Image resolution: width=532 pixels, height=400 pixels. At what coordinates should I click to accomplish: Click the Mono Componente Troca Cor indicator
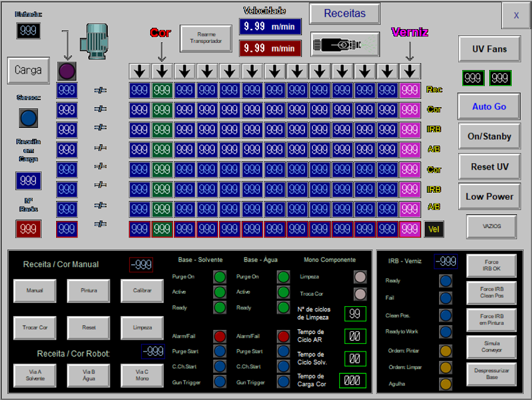click(360, 294)
